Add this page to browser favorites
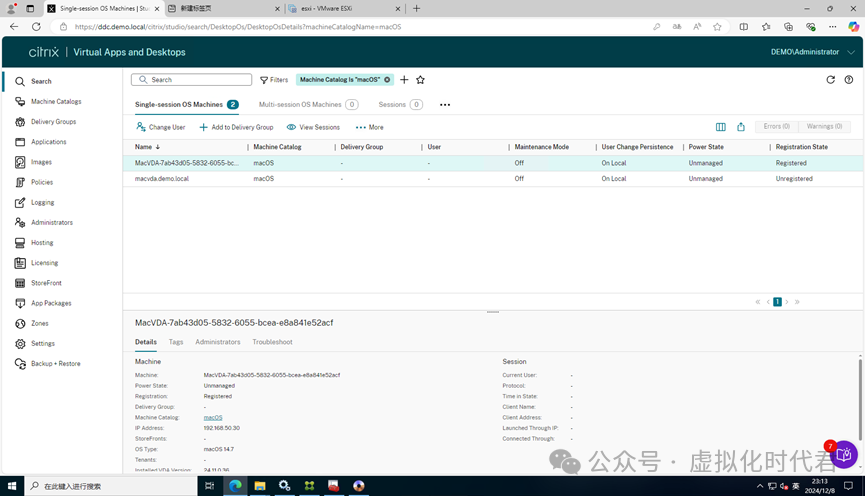Screen dimensions: 865x496 pos(717,26)
